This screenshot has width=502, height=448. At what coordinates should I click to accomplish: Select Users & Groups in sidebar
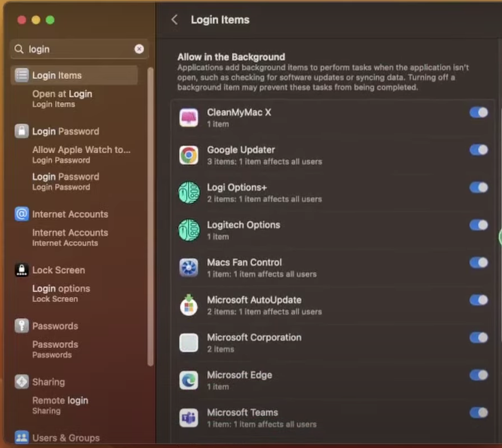click(66, 437)
